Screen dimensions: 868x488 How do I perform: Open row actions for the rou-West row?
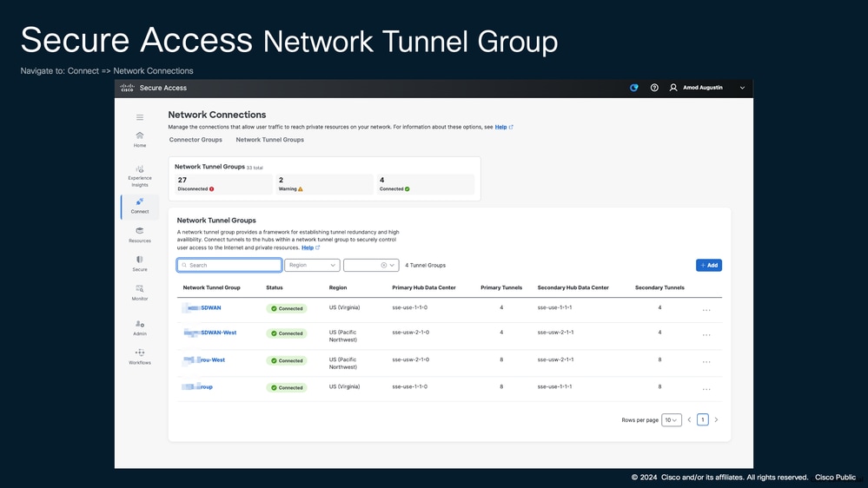coord(706,362)
